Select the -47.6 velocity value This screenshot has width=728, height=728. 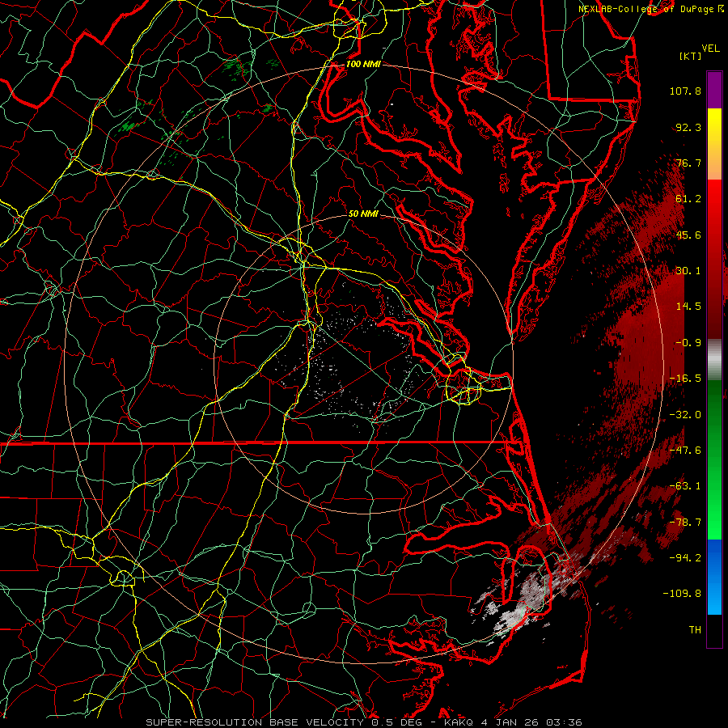click(685, 451)
